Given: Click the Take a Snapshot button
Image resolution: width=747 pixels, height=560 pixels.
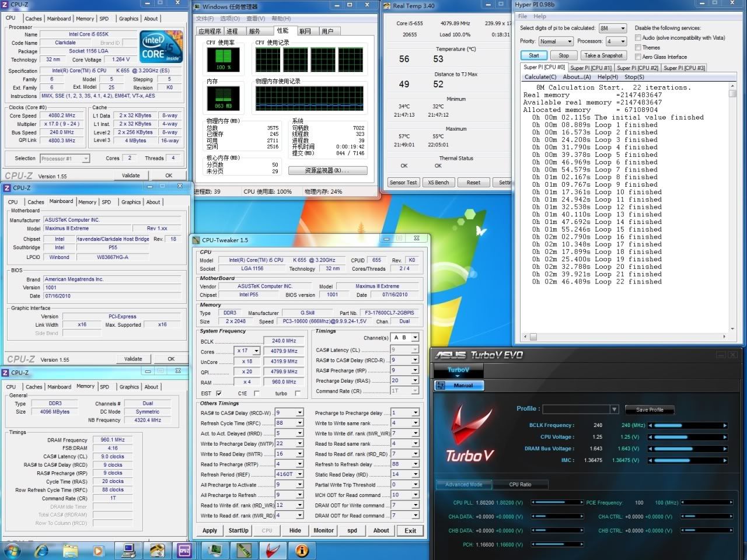Looking at the screenshot, I should pos(603,55).
